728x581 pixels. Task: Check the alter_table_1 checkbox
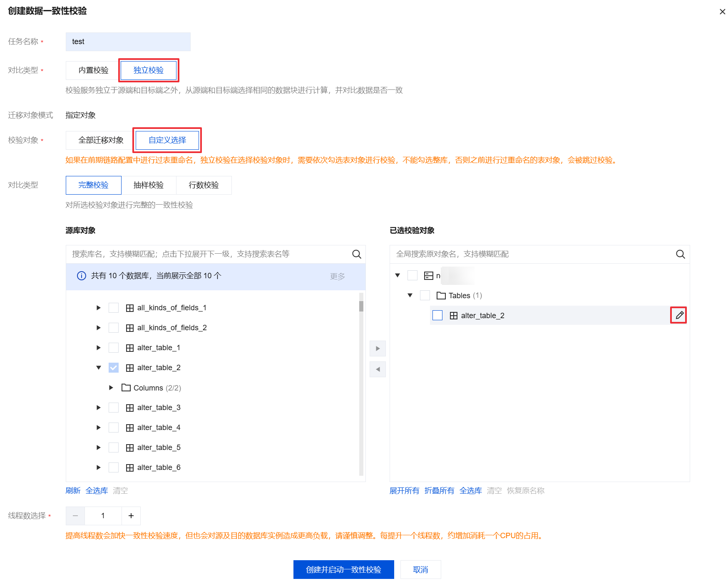coord(114,348)
